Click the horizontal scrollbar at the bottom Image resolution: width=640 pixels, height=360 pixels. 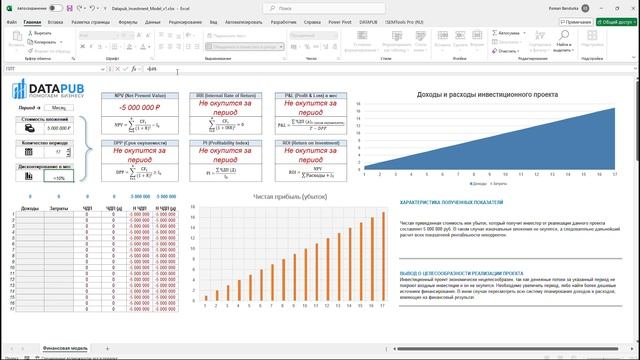point(507,349)
